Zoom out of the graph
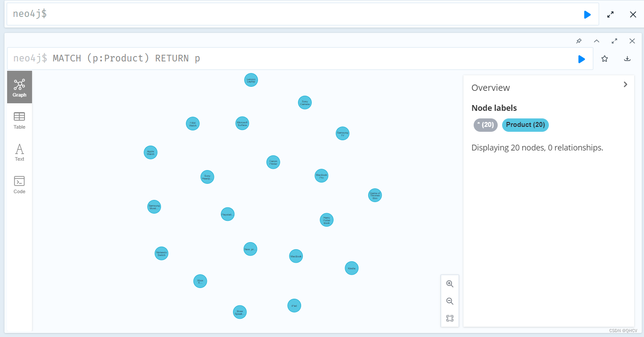The width and height of the screenshot is (644, 337). 450,301
